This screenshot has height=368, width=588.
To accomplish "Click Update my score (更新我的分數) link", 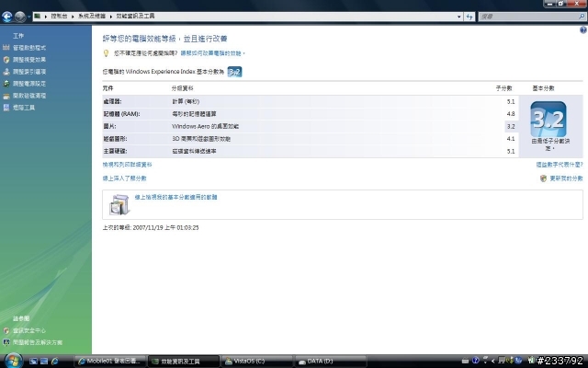I will point(566,178).
